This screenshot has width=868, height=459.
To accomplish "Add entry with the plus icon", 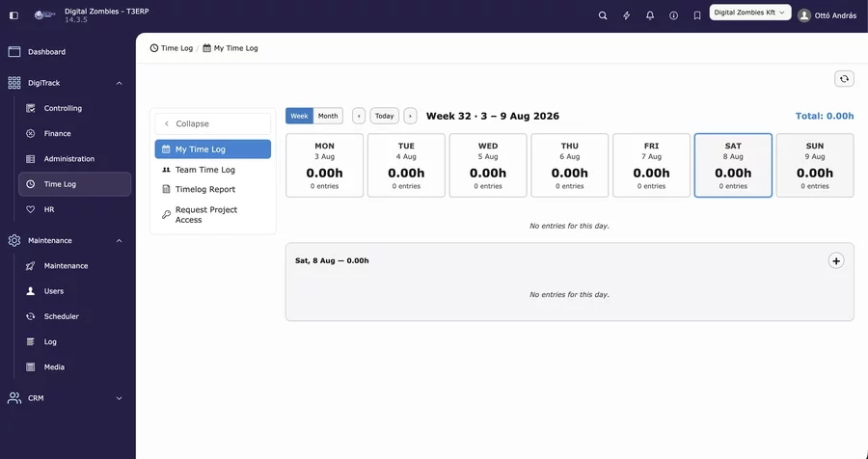I will [x=836, y=260].
